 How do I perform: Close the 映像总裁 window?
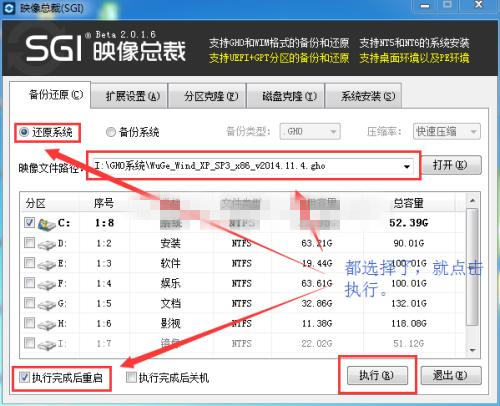[x=479, y=5]
